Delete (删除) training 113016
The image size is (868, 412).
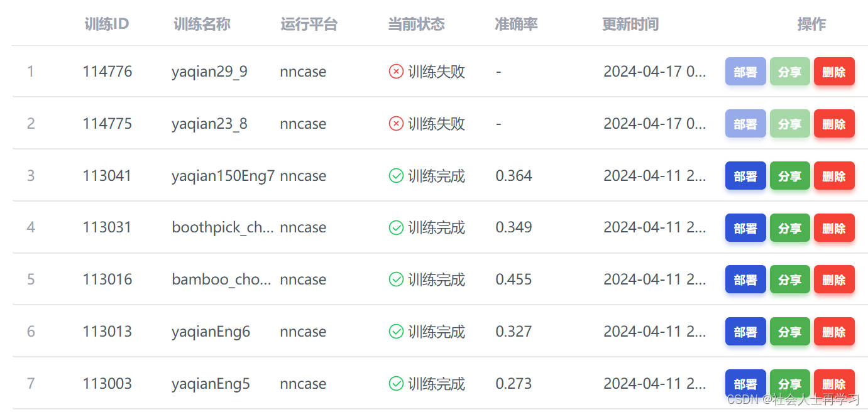coord(834,279)
